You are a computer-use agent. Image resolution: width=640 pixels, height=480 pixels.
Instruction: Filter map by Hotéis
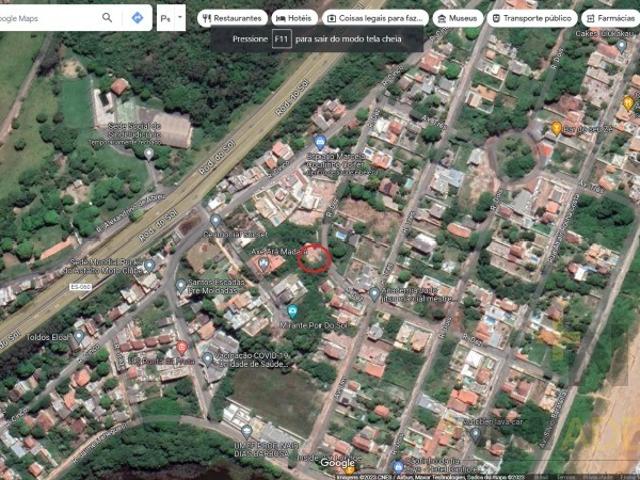point(294,18)
